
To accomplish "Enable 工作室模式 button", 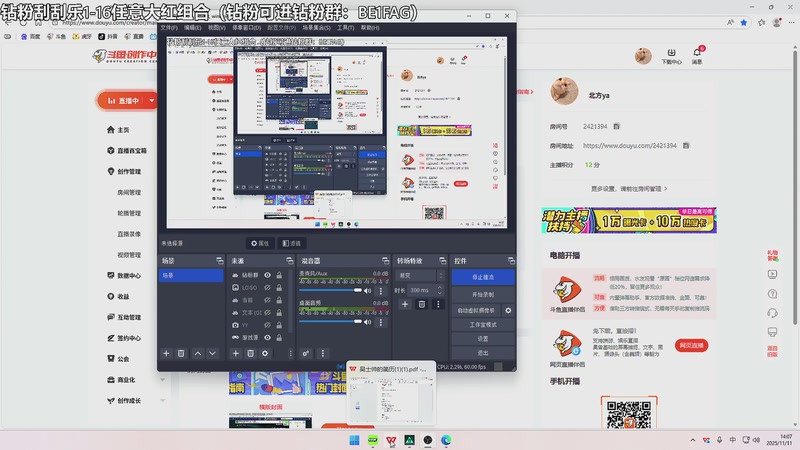I will point(483,324).
